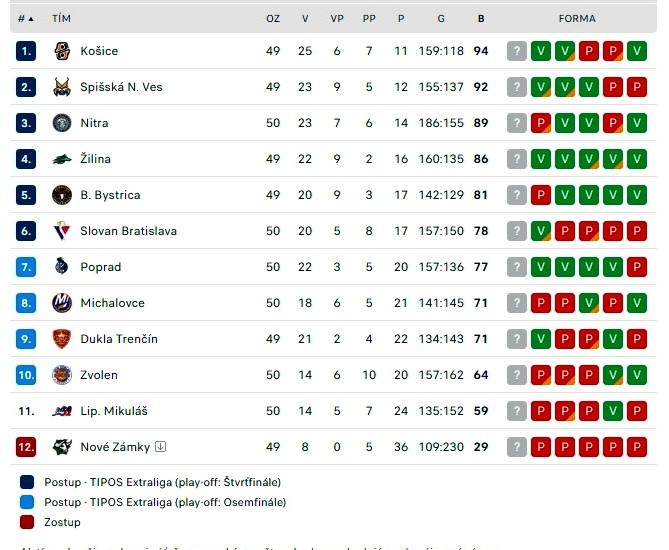Image resolution: width=669 pixels, height=550 pixels.
Task: Sort table by the # rank column
Action: (x=26, y=19)
